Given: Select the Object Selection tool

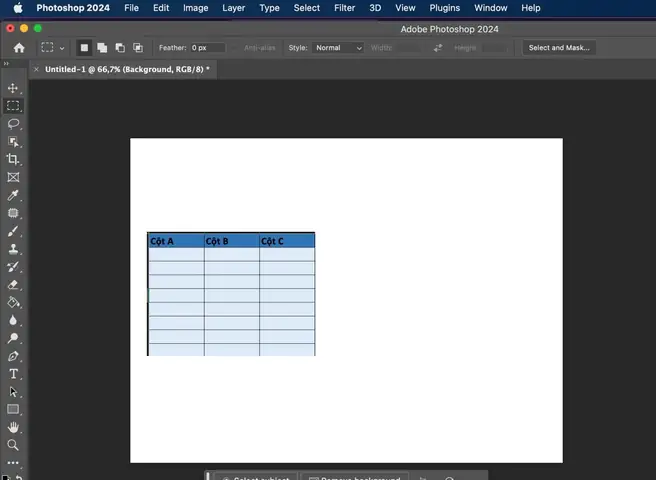Looking at the screenshot, I should pyautogui.click(x=13, y=141).
